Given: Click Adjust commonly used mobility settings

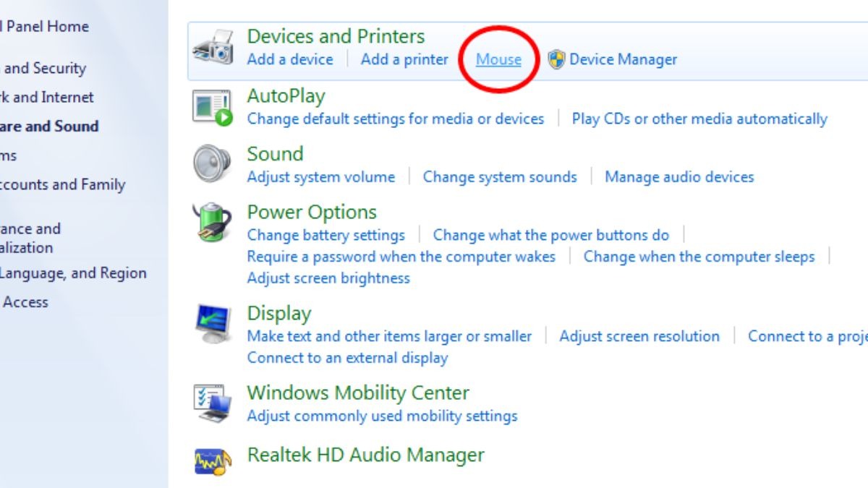Looking at the screenshot, I should point(383,416).
